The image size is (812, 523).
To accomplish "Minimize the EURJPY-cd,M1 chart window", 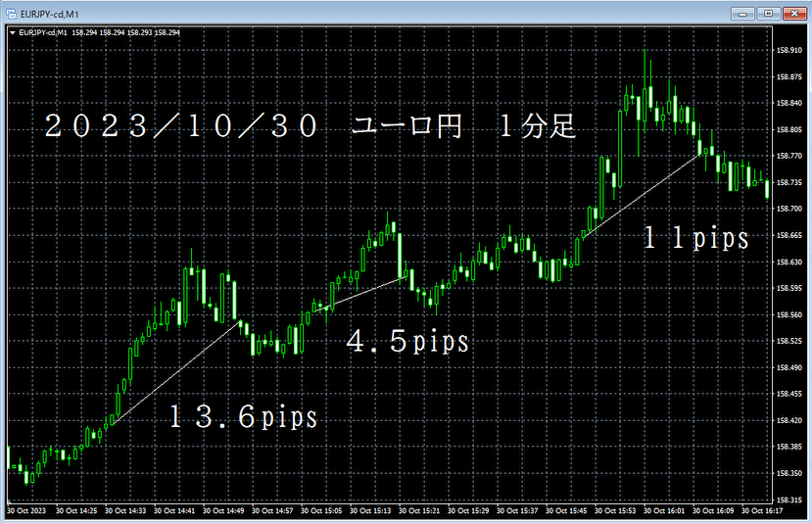I will 742,14.
